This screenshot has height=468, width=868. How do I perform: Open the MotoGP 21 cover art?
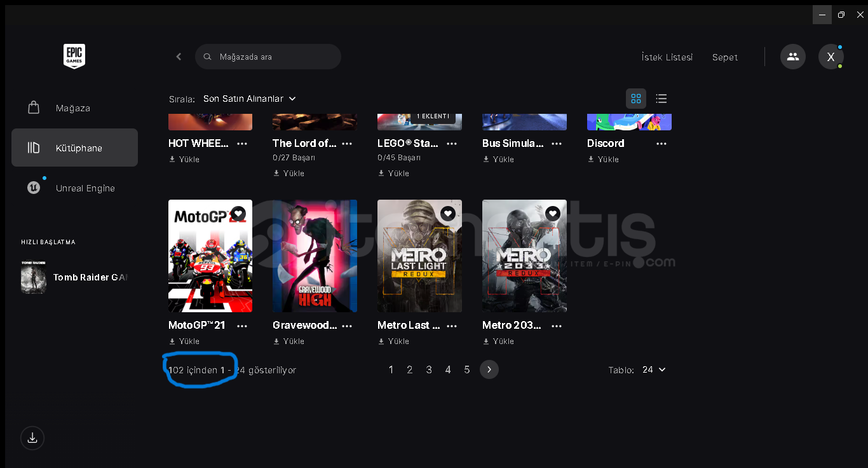coord(210,256)
